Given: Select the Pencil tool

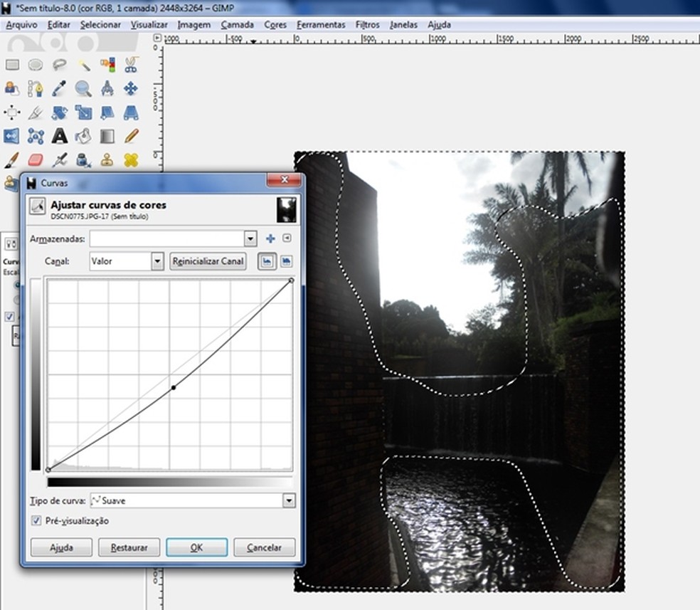Looking at the screenshot, I should (x=131, y=136).
